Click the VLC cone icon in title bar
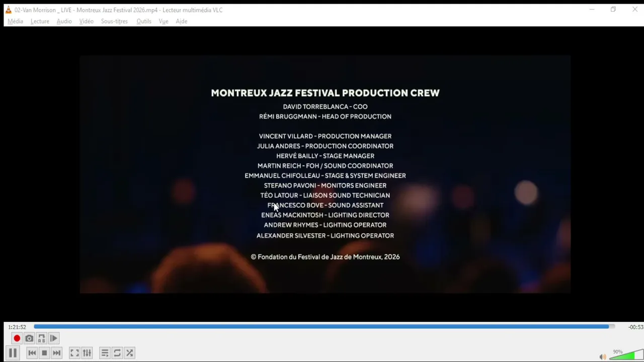Viewport: 644px width, 362px height. 8,10
